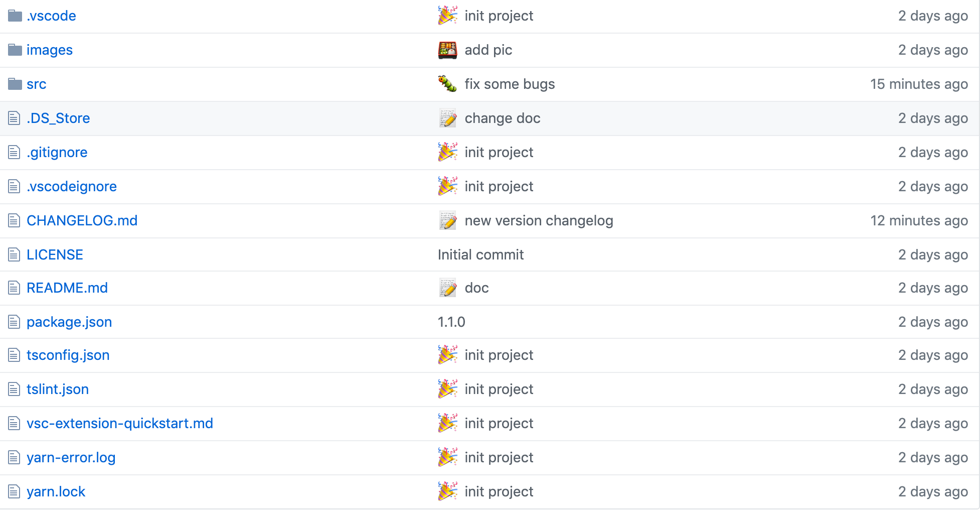The width and height of the screenshot is (980, 519).
Task: Click the fix some bugs commit message
Action: click(x=510, y=84)
